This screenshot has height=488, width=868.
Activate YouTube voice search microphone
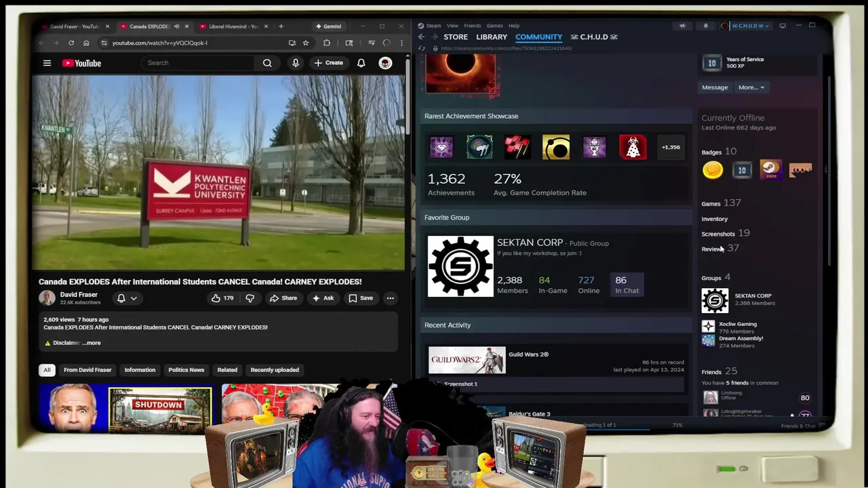pyautogui.click(x=296, y=63)
